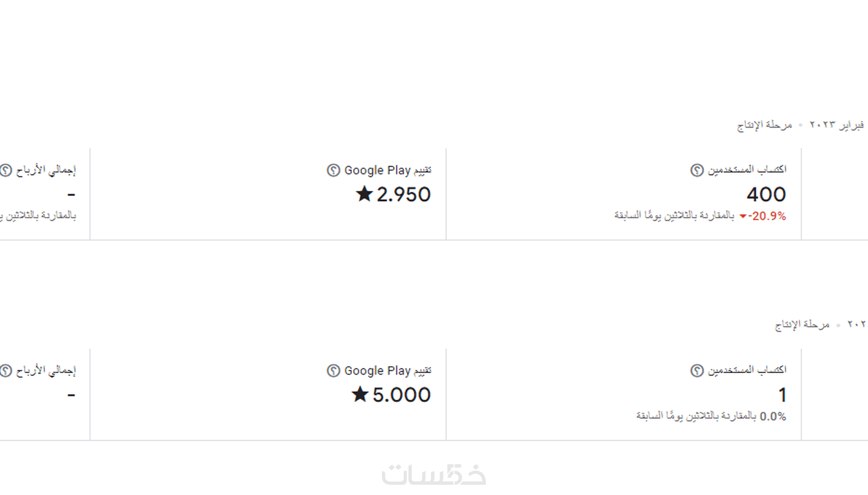
Task: Click the red down arrow near -20.9%
Action: coord(743,216)
